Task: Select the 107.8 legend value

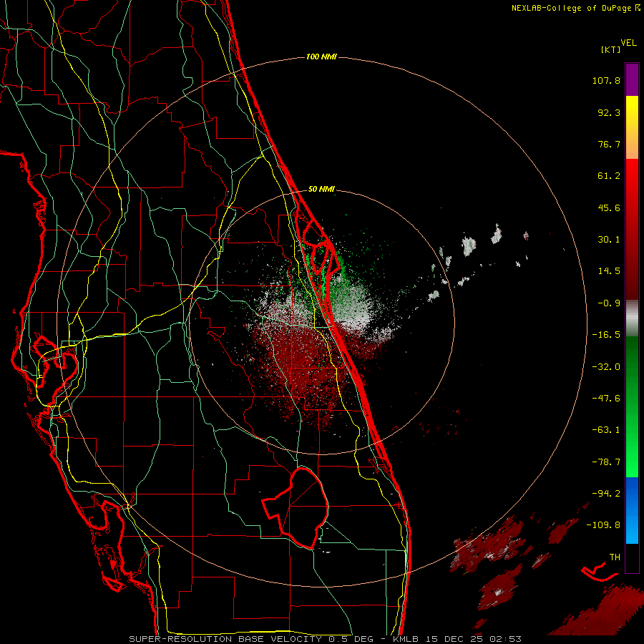Action: [x=606, y=80]
